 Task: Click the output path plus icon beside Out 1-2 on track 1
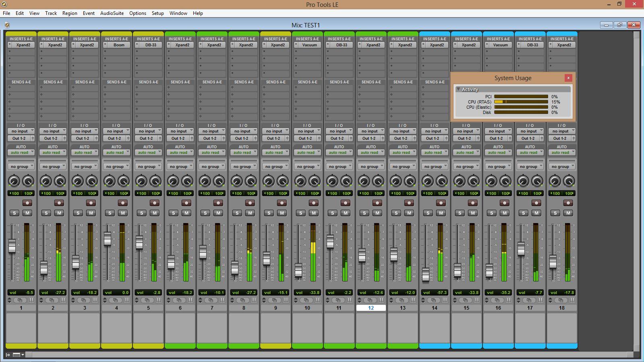click(33, 139)
